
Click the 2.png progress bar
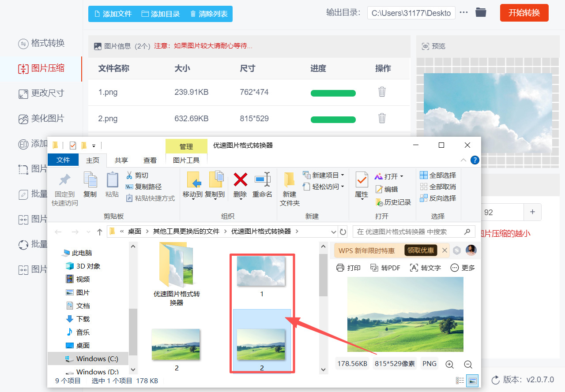[333, 119]
